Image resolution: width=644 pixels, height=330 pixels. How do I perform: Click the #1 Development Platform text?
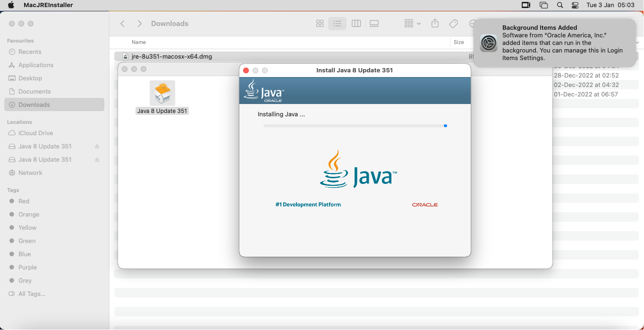click(308, 205)
